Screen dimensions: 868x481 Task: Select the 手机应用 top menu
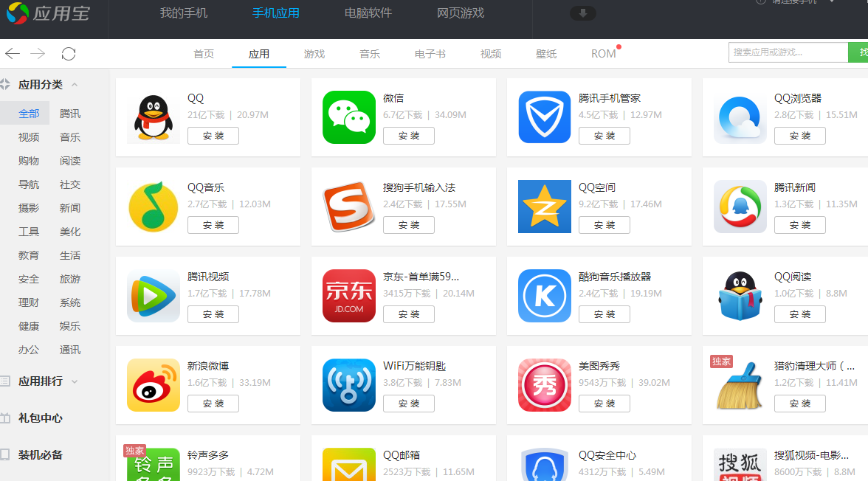pyautogui.click(x=276, y=13)
